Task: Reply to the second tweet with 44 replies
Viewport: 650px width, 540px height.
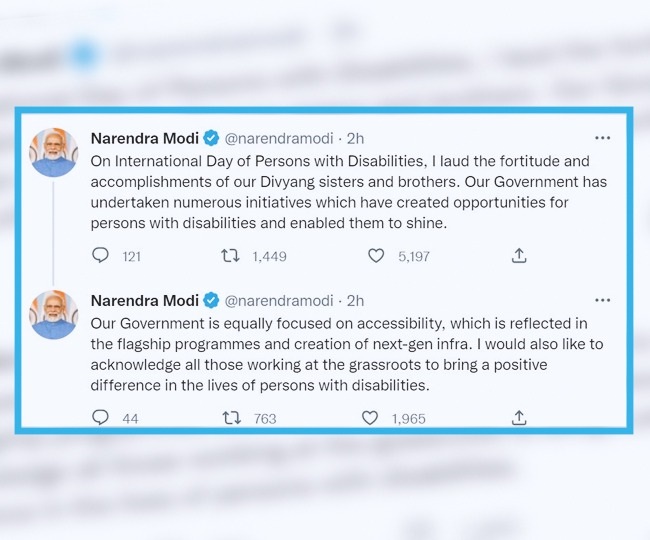Action: 100,418
